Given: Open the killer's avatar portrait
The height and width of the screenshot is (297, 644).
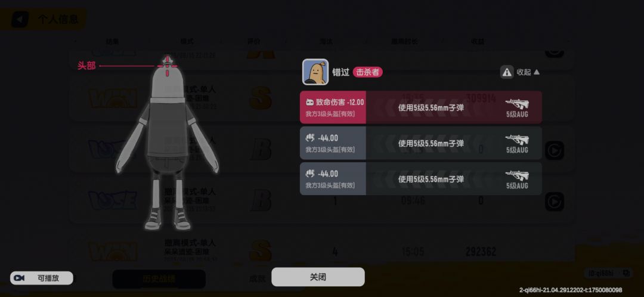Looking at the screenshot, I should [315, 72].
